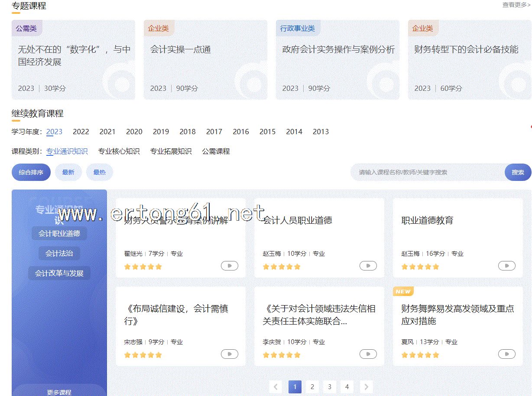This screenshot has width=532, height=396.
Task: Play the course by 翟继光
Action: click(229, 266)
